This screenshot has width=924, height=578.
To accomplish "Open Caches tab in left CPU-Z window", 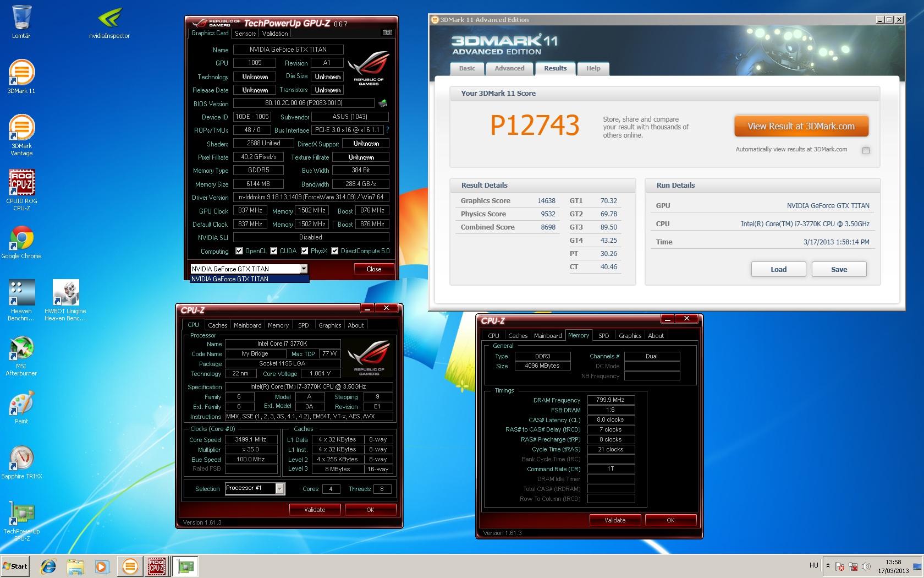I will [217, 325].
